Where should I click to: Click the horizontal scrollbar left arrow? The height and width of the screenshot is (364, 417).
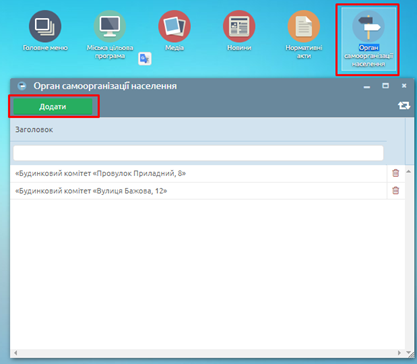point(15,353)
